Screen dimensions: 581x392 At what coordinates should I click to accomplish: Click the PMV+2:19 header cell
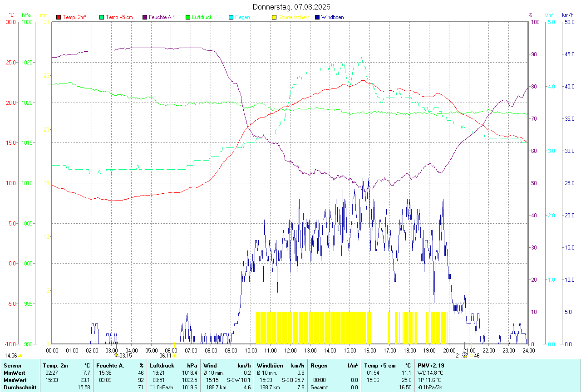(x=431, y=365)
